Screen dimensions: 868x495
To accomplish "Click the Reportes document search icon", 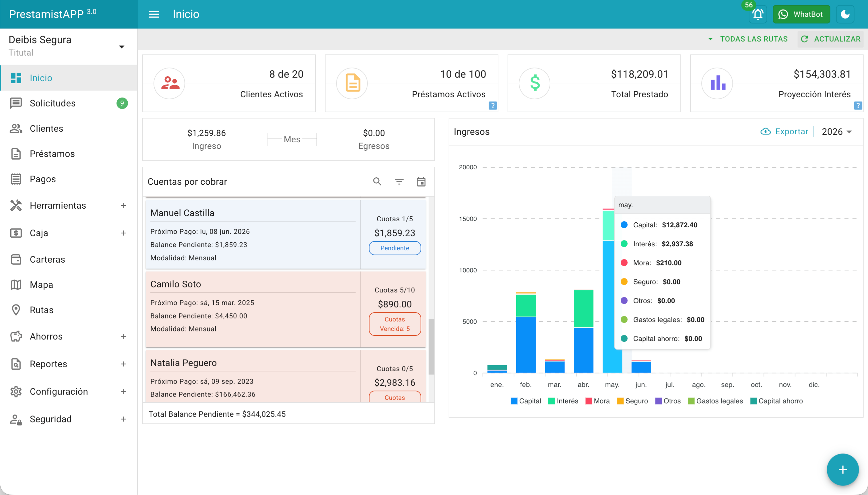I will (x=16, y=364).
